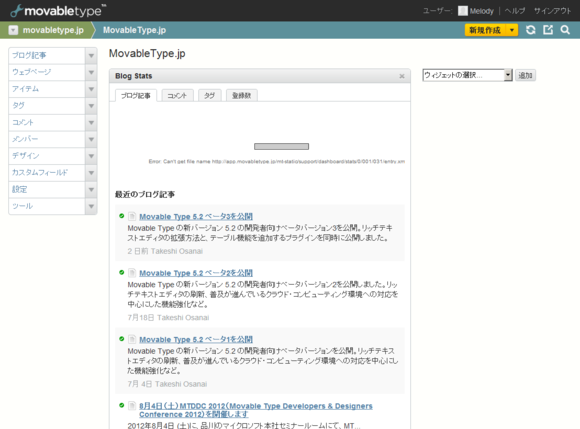580x429 pixels.
Task: Open the ウィジェットの選択 dropdown
Action: 468,75
